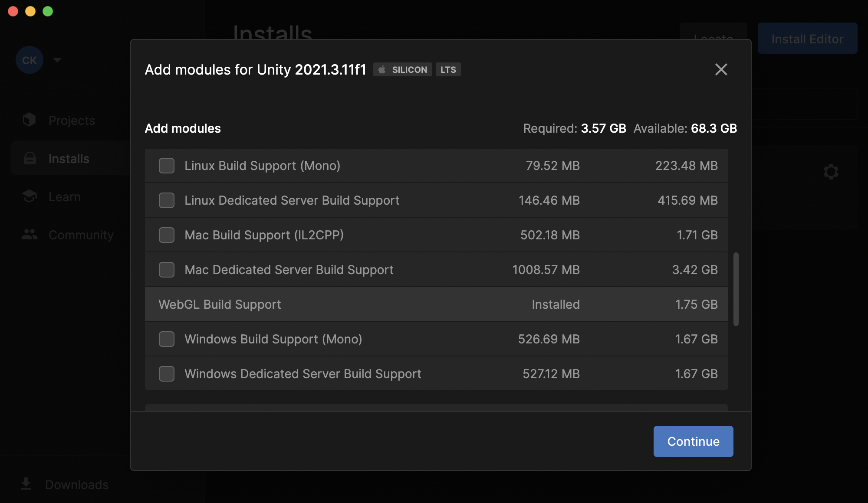Click the Community people icon
The width and height of the screenshot is (868, 503).
(x=30, y=235)
